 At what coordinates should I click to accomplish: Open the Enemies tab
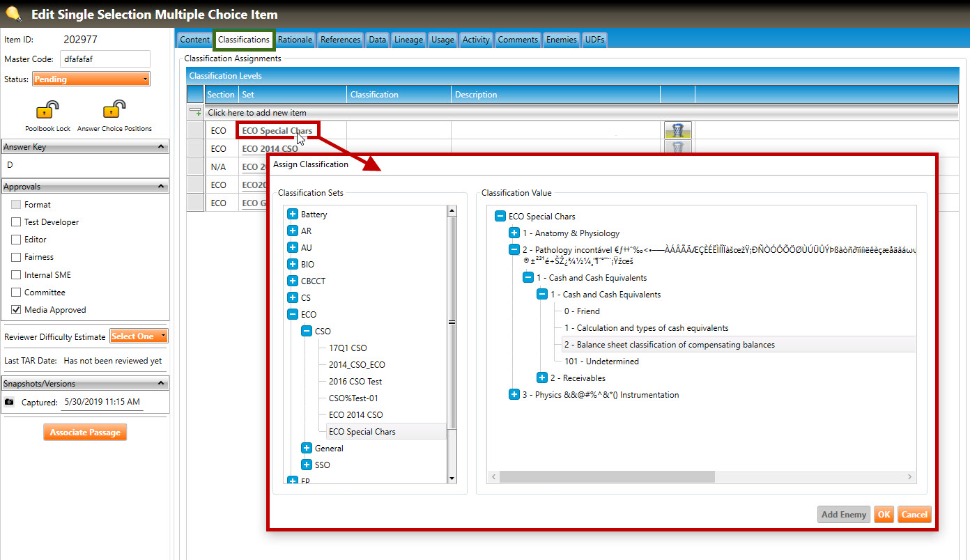[561, 40]
